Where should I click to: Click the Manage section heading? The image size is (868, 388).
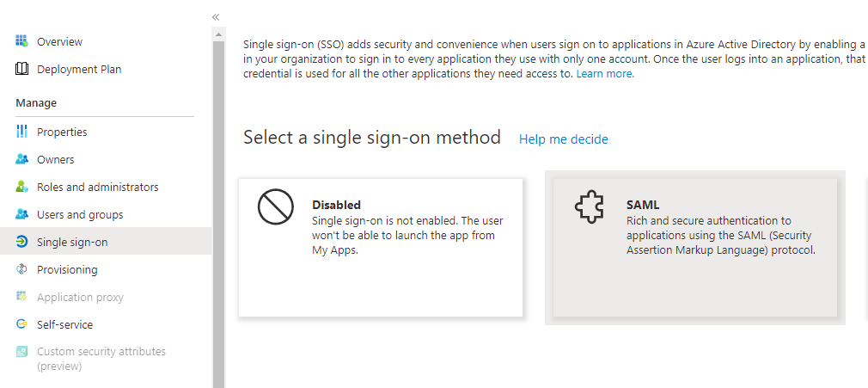(x=36, y=103)
